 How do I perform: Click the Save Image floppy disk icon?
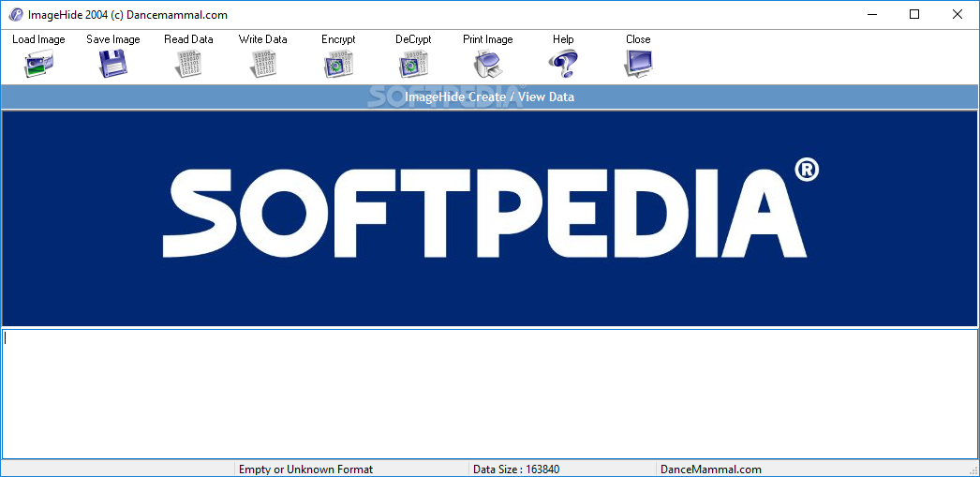pos(113,64)
